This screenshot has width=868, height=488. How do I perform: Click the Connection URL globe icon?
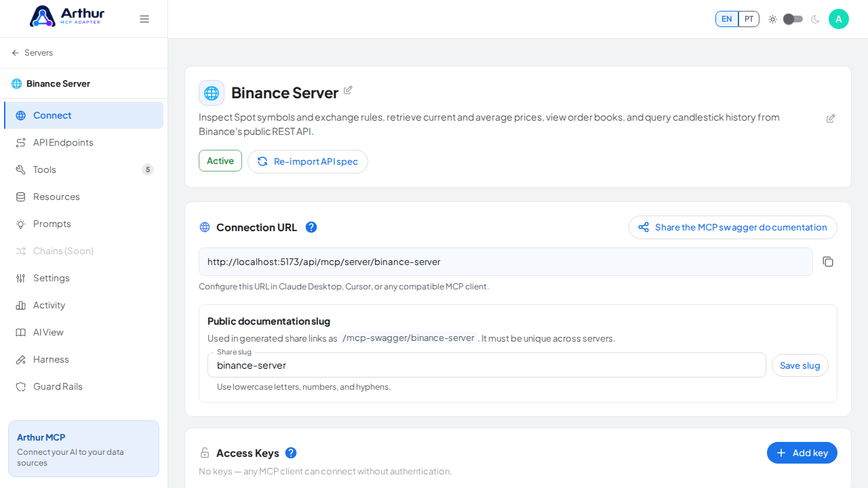tap(205, 227)
